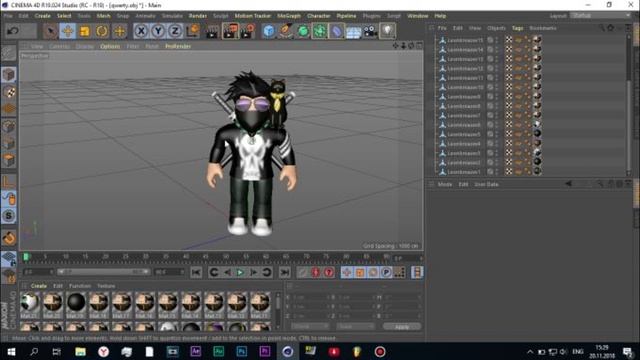
Task: Open After Effects on the taskbar
Action: pos(196,351)
